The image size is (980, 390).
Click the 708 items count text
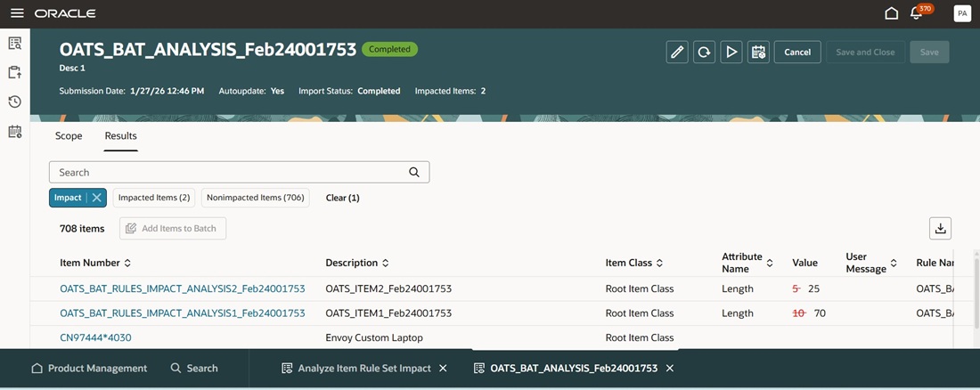pos(82,228)
